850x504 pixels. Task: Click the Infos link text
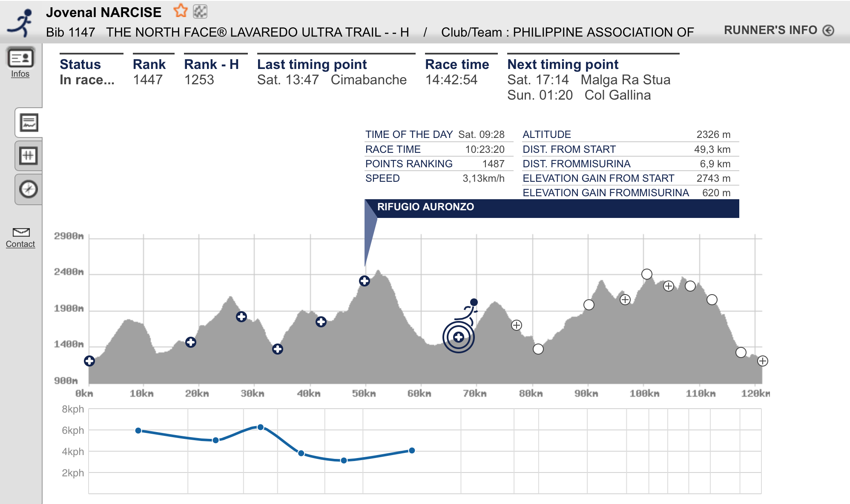[20, 74]
